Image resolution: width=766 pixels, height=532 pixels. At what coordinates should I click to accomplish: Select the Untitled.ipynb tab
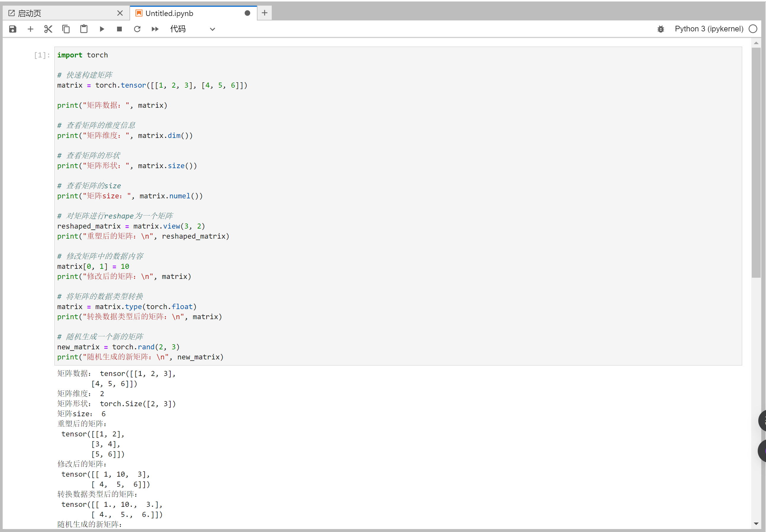click(193, 13)
